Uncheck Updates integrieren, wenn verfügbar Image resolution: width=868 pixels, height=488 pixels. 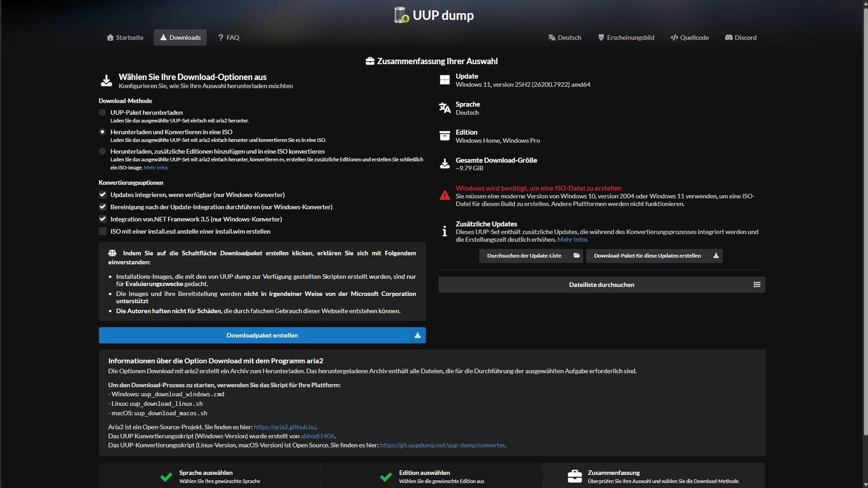point(103,195)
